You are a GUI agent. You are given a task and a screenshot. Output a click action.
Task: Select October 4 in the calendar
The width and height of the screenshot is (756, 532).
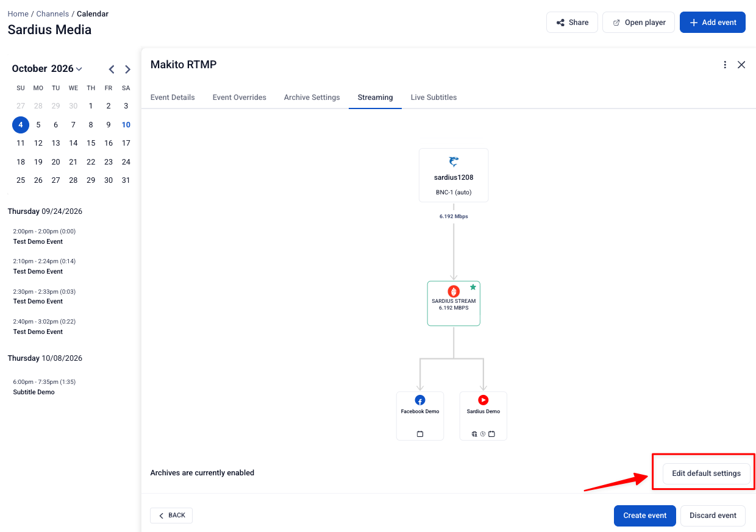point(21,125)
